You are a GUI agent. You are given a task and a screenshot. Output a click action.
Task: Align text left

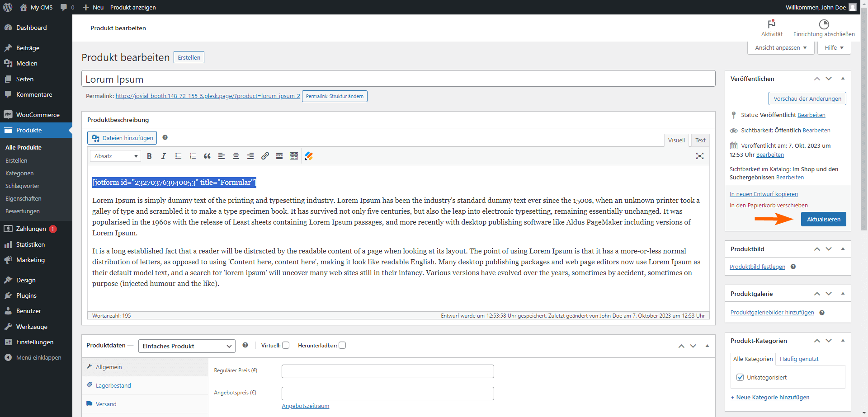click(222, 156)
